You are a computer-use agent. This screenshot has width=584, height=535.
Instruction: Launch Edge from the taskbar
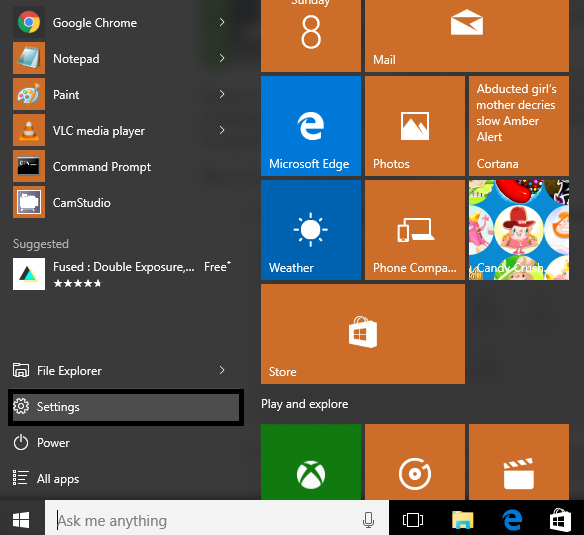[512, 519]
